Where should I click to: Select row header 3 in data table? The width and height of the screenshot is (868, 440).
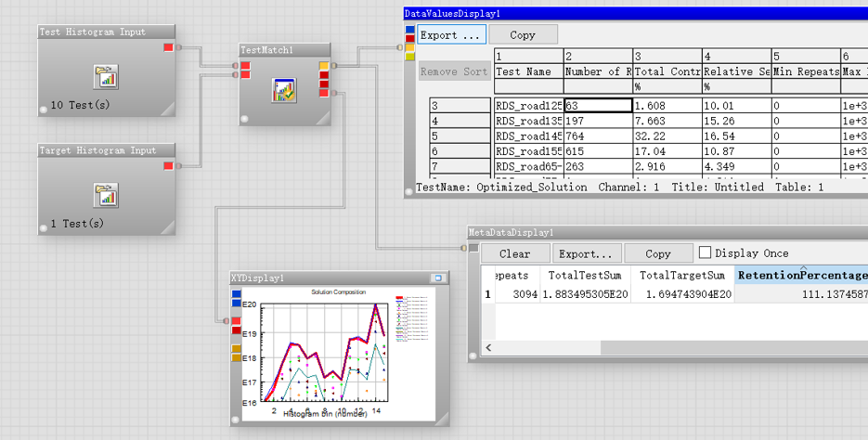(460, 106)
